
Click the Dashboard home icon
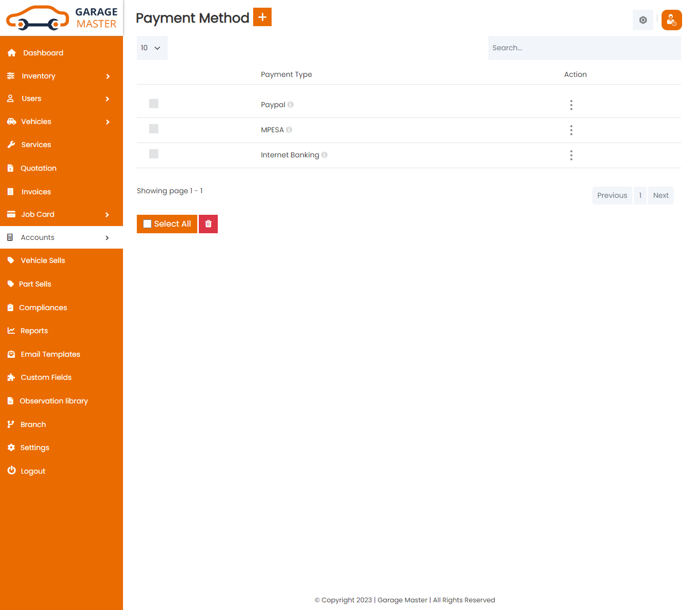pyautogui.click(x=11, y=52)
